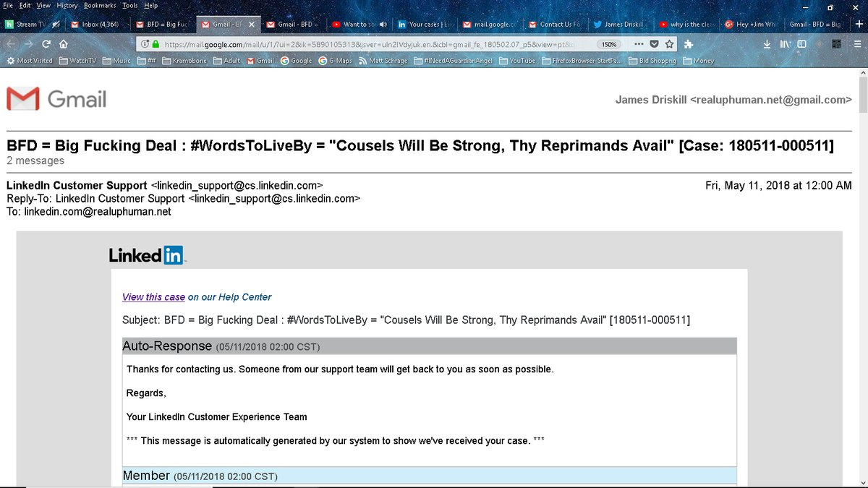Viewport: 868px width, 488px height.
Task: Open the Music bookmark folder
Action: coord(116,61)
